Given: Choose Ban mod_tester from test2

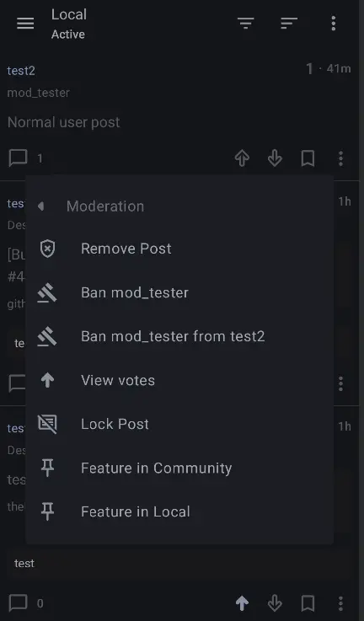Looking at the screenshot, I should pos(179,336).
